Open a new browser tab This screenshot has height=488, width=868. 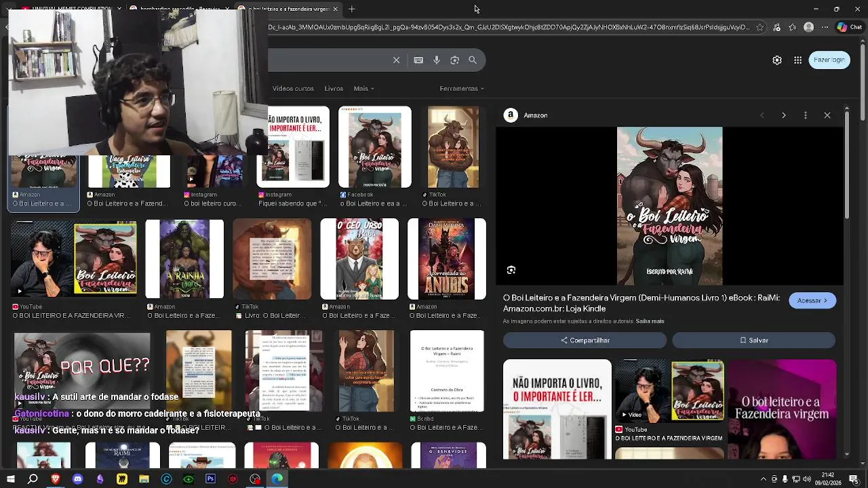tap(351, 9)
